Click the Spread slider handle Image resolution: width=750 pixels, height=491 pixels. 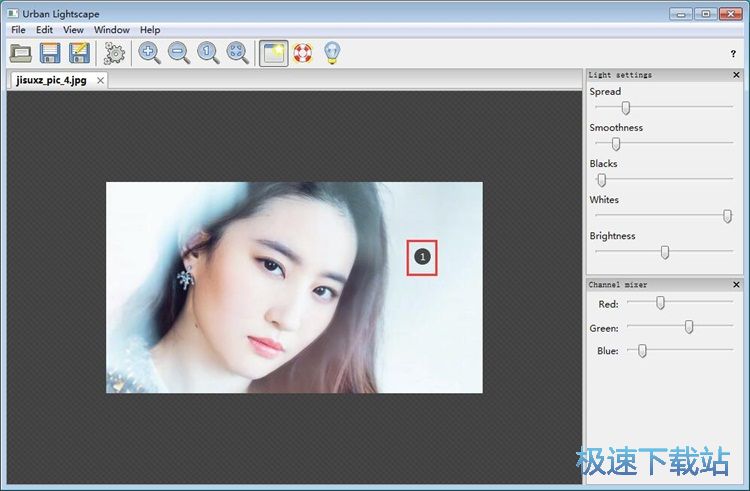coord(626,108)
